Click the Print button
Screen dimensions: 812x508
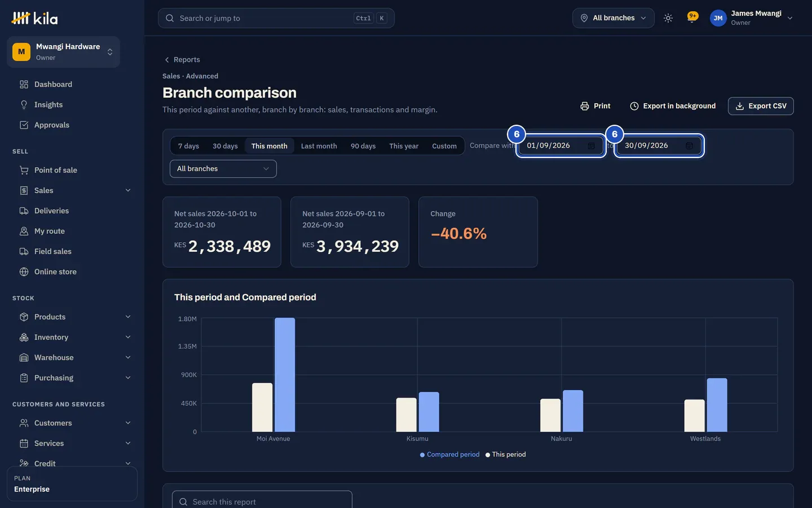[x=595, y=106]
